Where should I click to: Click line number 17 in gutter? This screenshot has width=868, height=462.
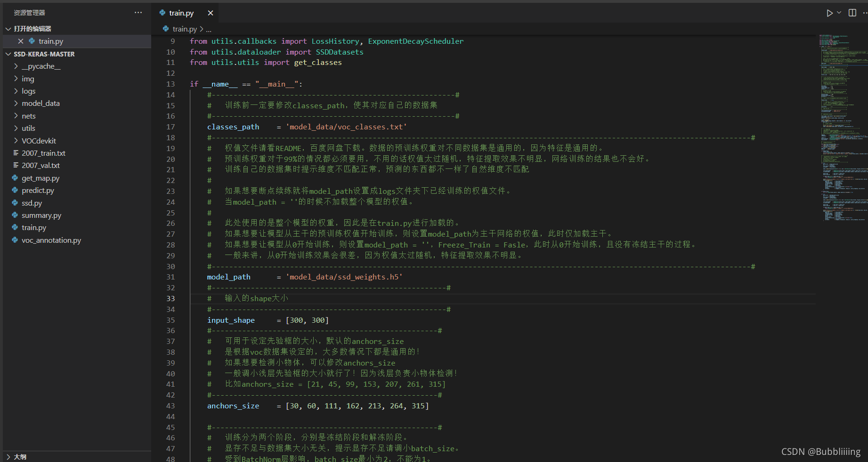coord(170,127)
